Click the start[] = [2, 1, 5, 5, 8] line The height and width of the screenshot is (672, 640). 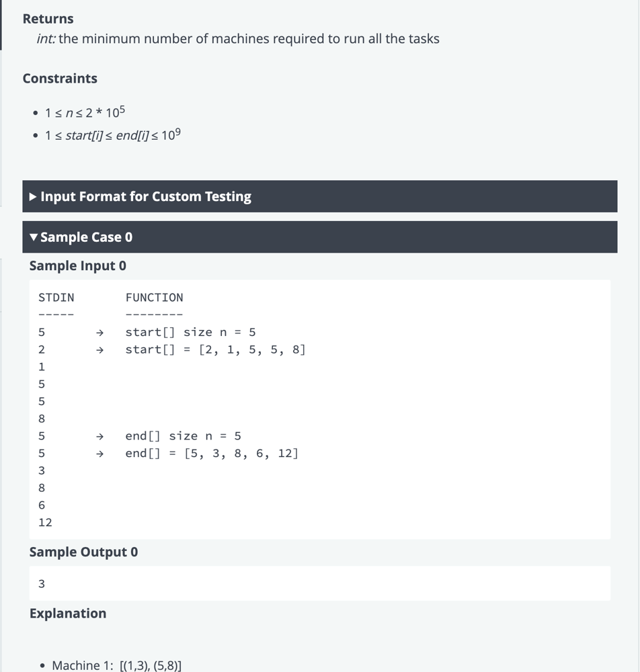pos(215,350)
